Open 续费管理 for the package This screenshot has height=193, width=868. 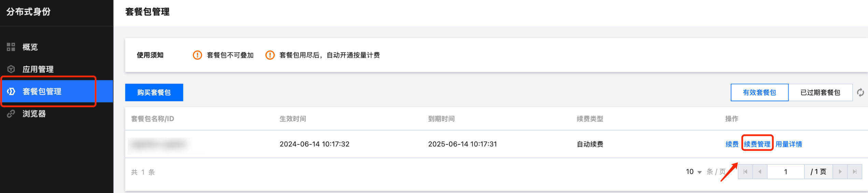pyautogui.click(x=757, y=144)
